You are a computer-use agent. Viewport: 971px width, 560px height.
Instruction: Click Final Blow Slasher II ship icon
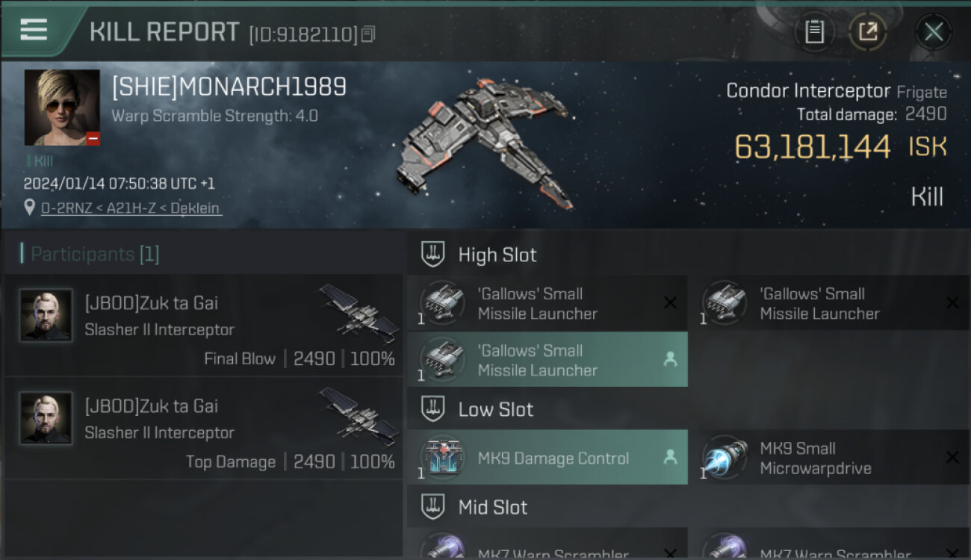[360, 313]
